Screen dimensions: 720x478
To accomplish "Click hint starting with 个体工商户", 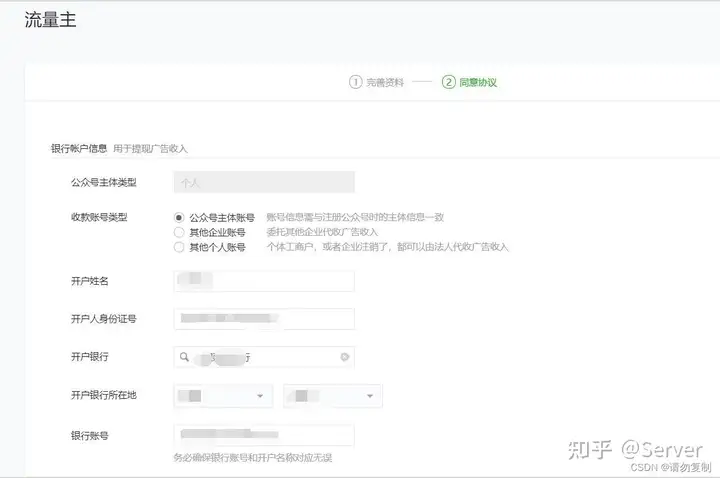I will tap(388, 247).
